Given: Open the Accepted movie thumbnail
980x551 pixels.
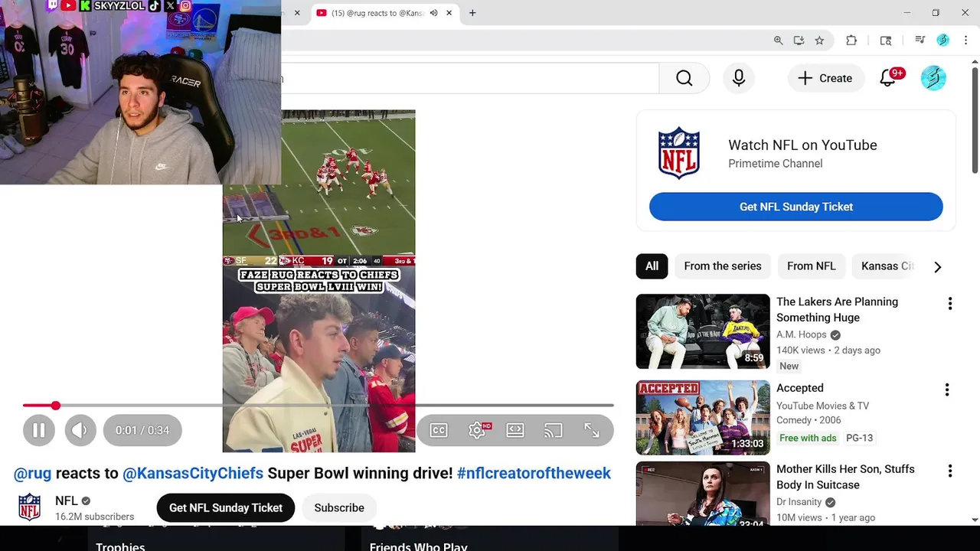Looking at the screenshot, I should 703,418.
